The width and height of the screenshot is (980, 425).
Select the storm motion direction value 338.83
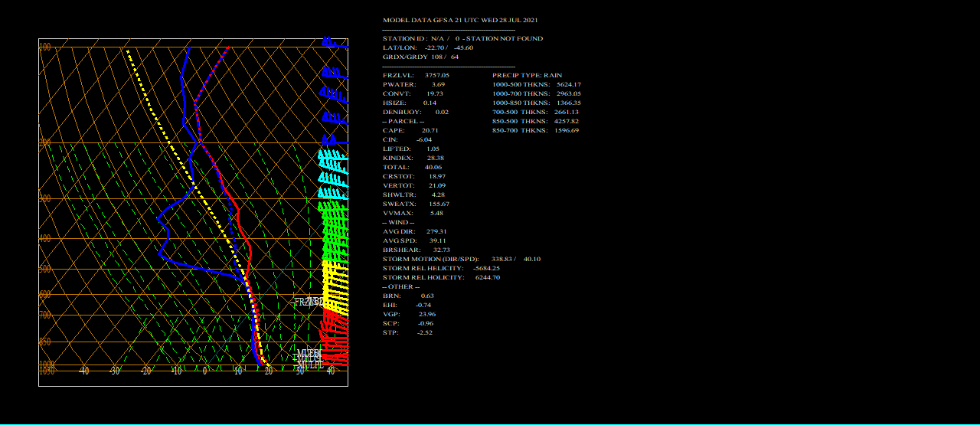[501, 259]
